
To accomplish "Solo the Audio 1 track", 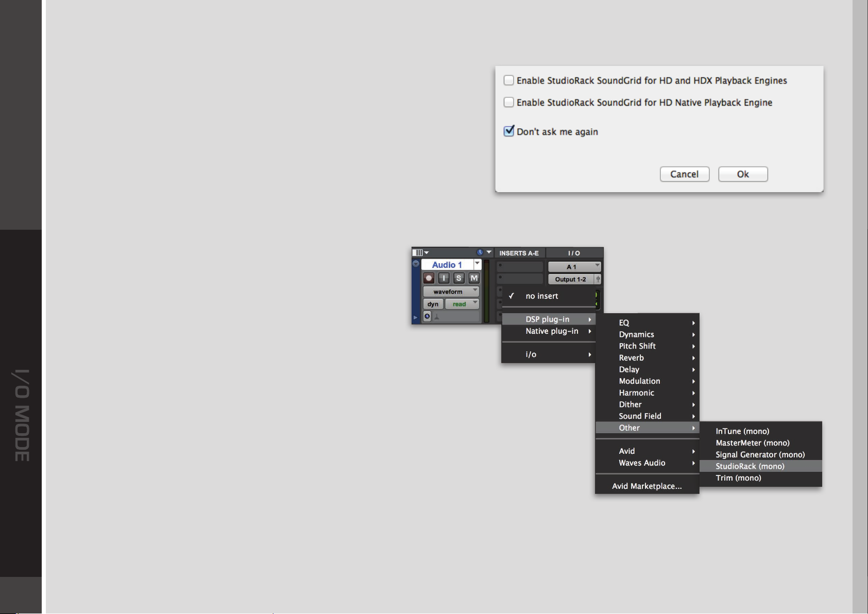I will 459,278.
